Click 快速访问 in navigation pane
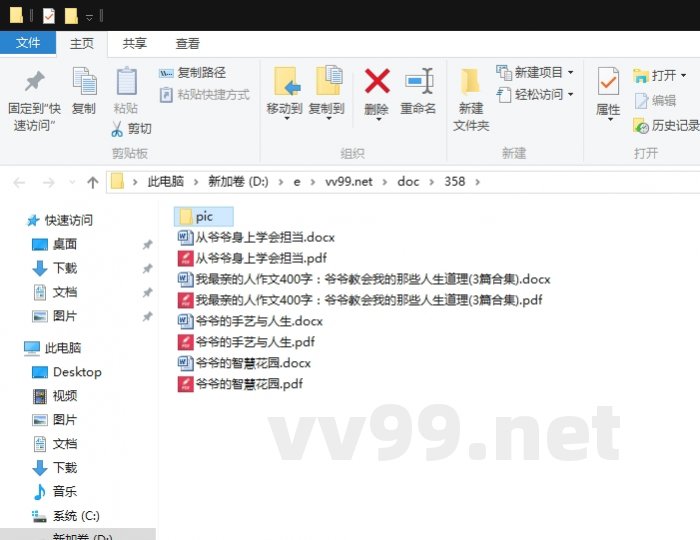700x540 pixels. (69, 220)
